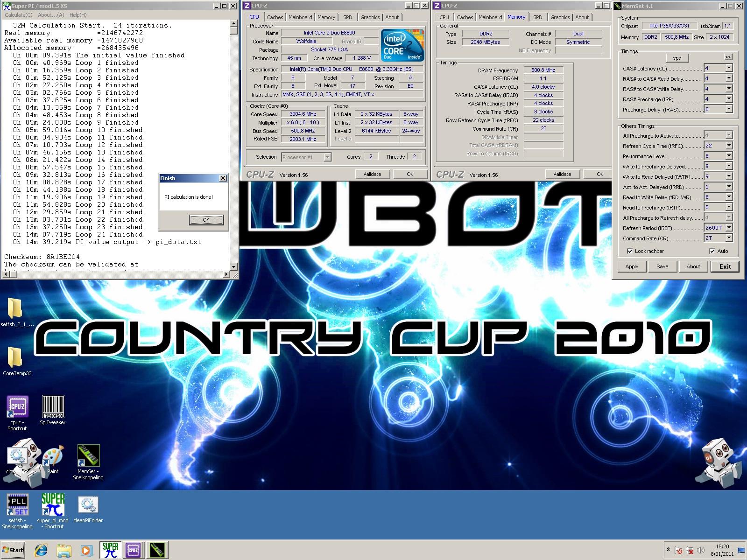The image size is (747, 560).
Task: Open Calculate menu in Super PI
Action: (17, 15)
